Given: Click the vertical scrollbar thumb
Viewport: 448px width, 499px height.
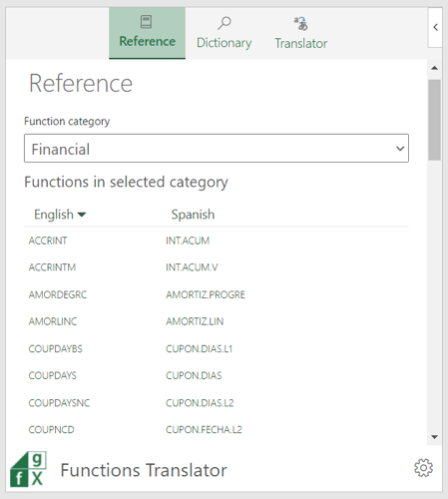Looking at the screenshot, I should tap(434, 120).
